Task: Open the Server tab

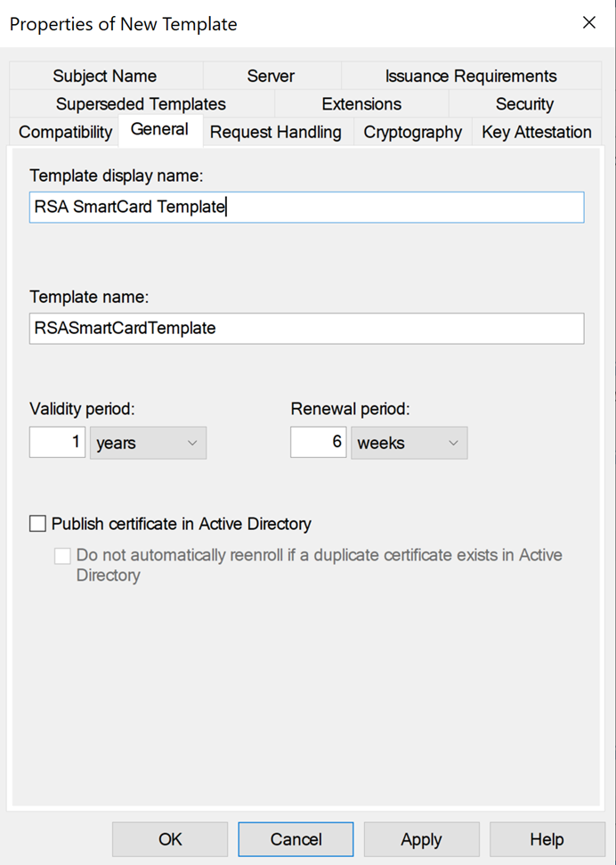Action: (271, 76)
